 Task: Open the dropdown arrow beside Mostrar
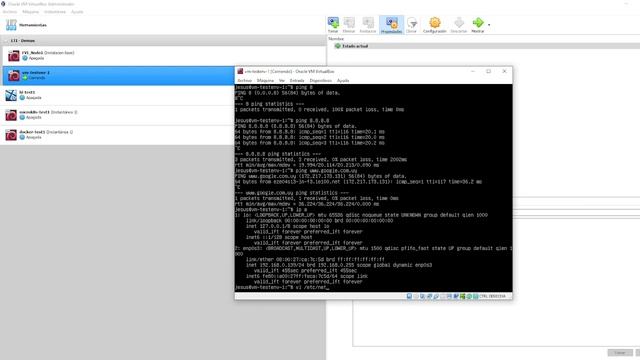[489, 25]
